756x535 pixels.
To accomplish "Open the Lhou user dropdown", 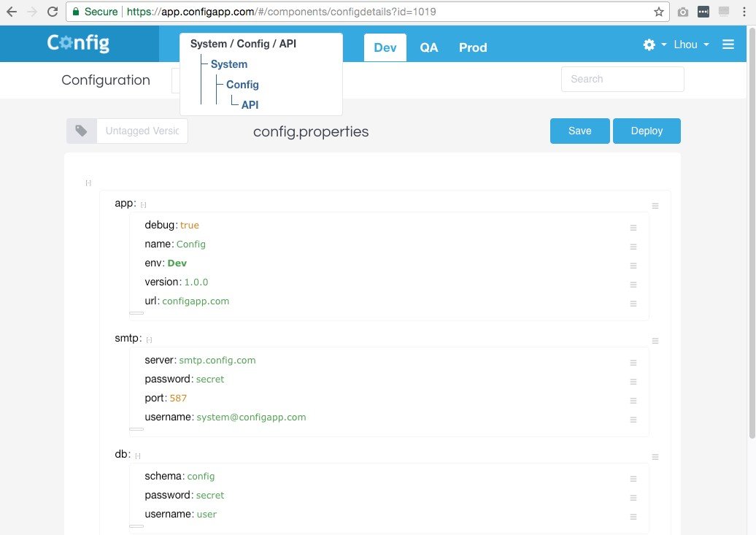I will pyautogui.click(x=691, y=45).
